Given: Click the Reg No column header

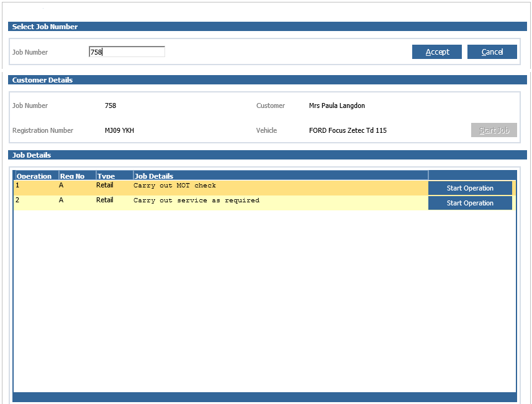Looking at the screenshot, I should (77, 176).
